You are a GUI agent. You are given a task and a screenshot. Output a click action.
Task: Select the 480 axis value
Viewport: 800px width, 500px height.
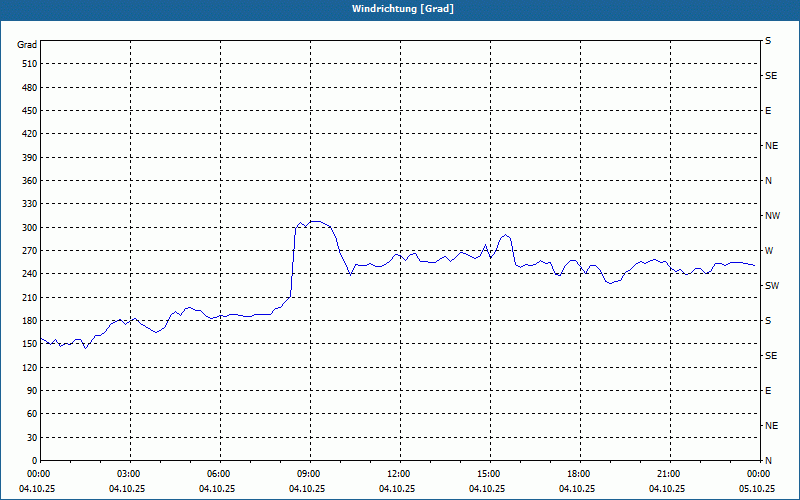coord(30,88)
